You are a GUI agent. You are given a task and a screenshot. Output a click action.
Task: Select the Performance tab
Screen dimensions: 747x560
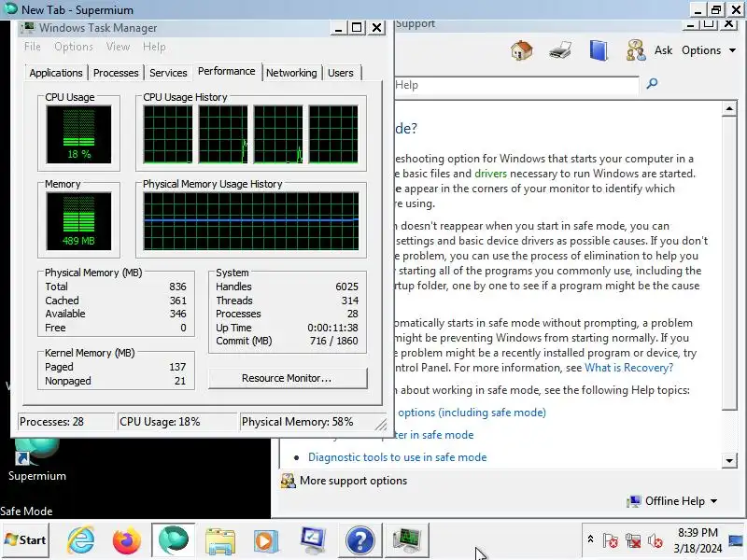click(227, 72)
